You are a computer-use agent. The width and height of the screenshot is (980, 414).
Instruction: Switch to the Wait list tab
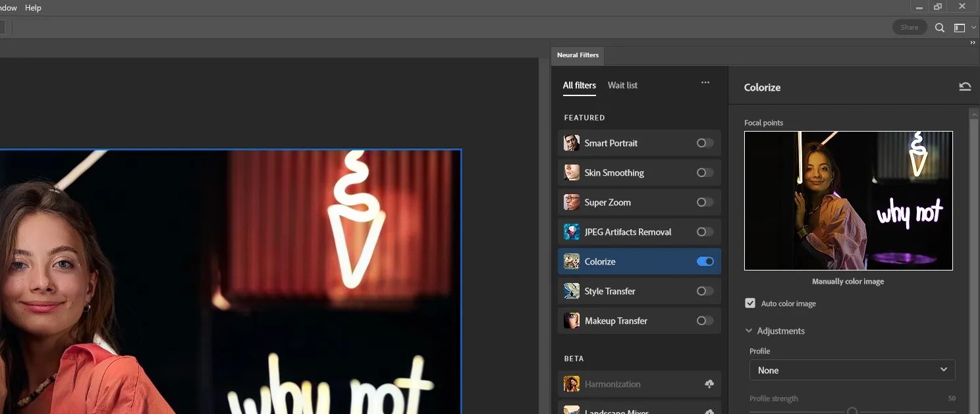(622, 85)
